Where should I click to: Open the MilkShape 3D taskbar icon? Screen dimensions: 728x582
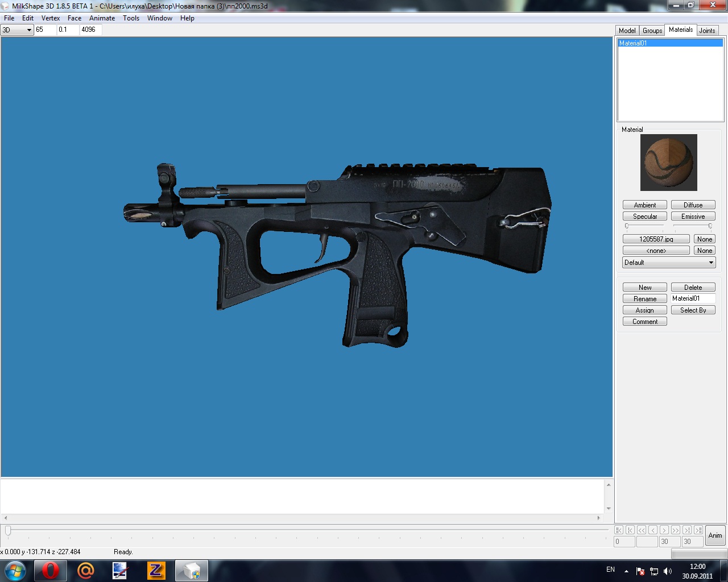click(x=191, y=570)
